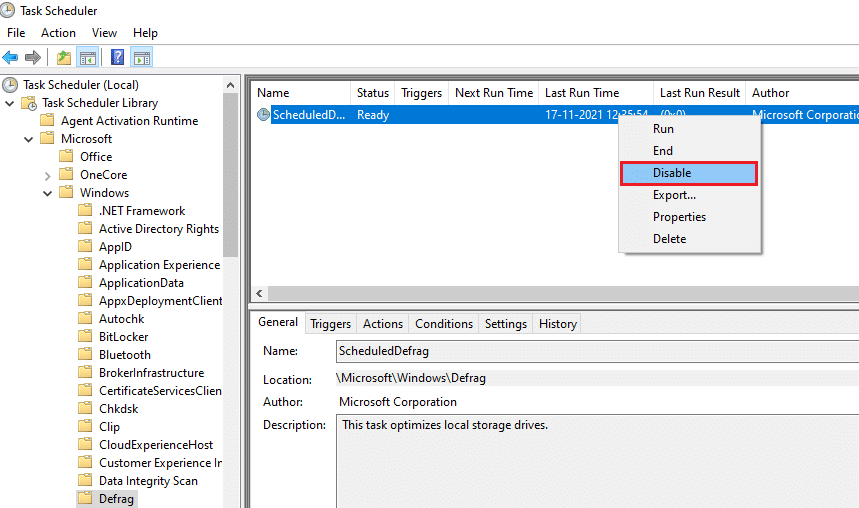Sort by the Status column header
This screenshot has width=859, height=508.
[373, 93]
